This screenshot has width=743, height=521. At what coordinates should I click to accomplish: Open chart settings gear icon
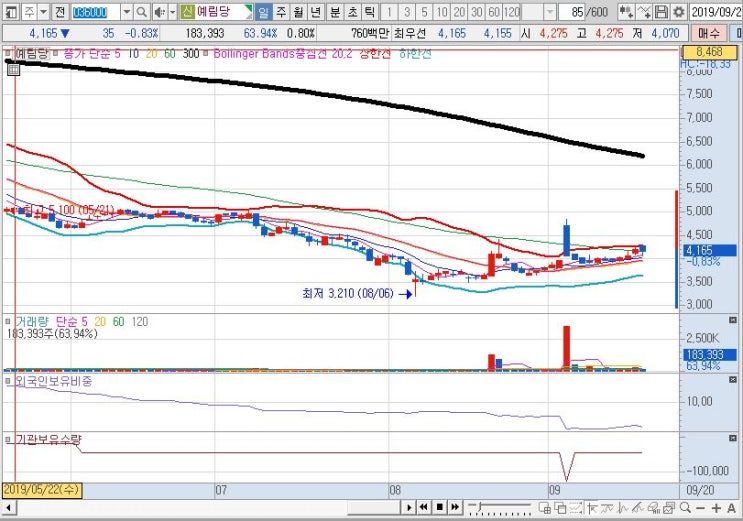pos(679,12)
